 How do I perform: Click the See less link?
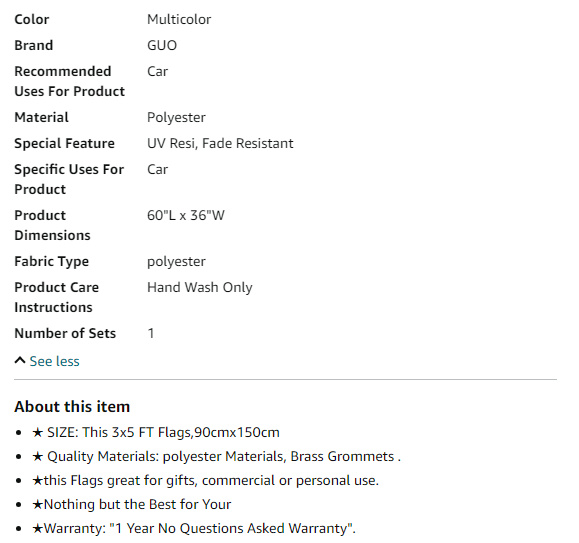point(54,361)
